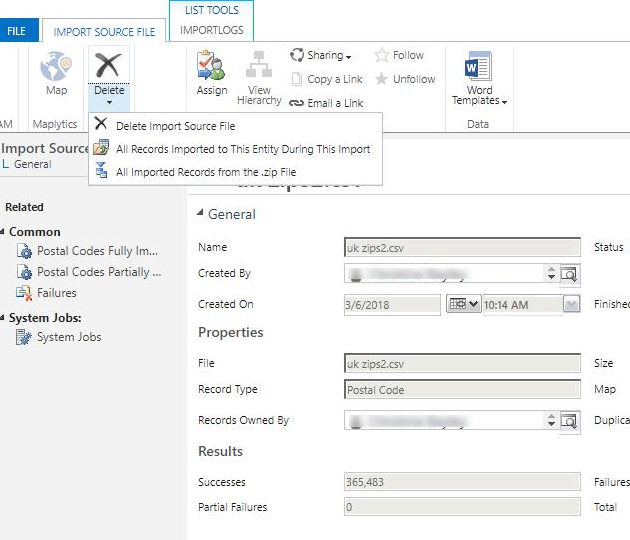Open Failures related link
This screenshot has width=630, height=540.
coord(57,293)
